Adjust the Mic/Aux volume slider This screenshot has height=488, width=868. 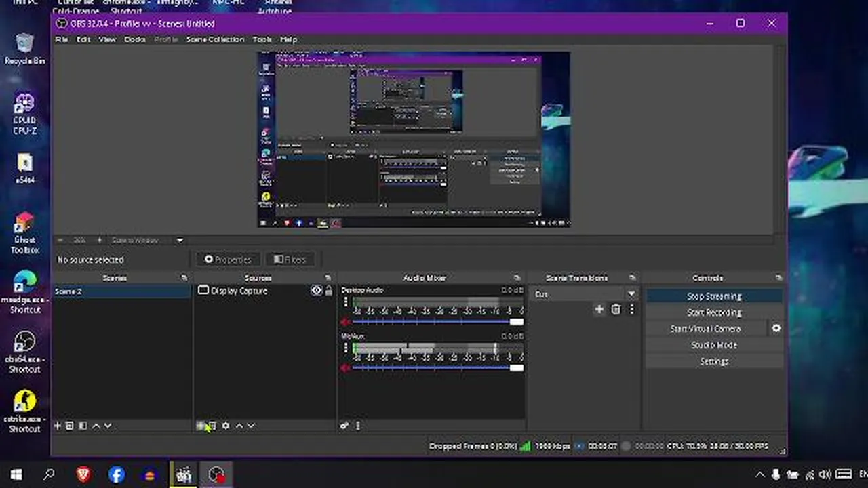click(x=437, y=367)
